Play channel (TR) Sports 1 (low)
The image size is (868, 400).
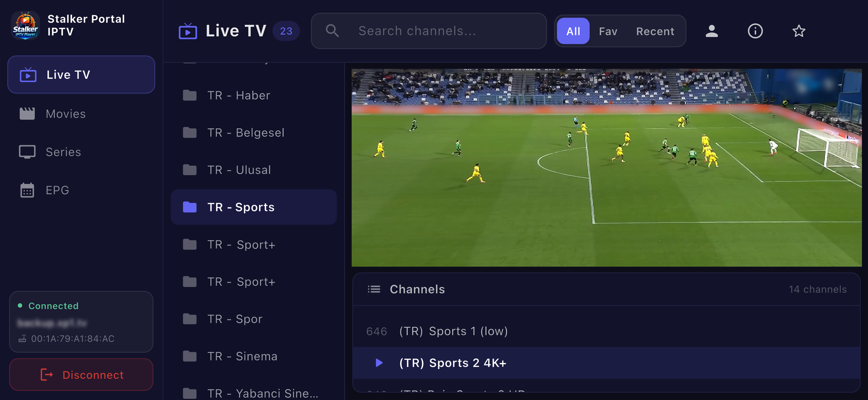607,331
